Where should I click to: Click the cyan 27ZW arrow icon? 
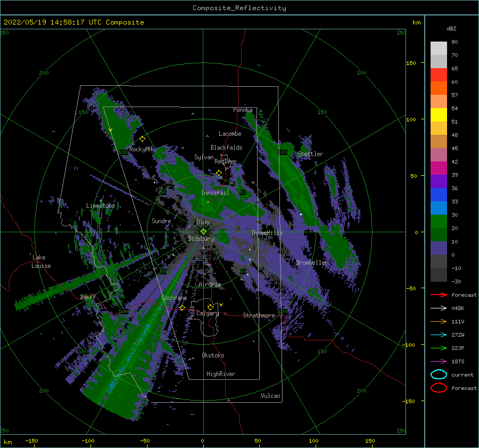click(439, 335)
